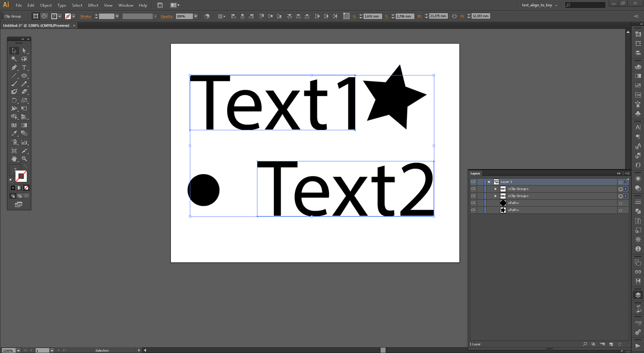Click the X position input field
Viewport: 644px width, 353px height.
[372, 16]
